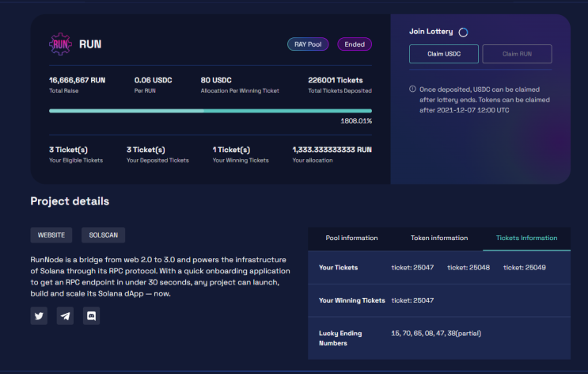
Task: Click the Lucky Ending Numbers label
Action: (340, 338)
